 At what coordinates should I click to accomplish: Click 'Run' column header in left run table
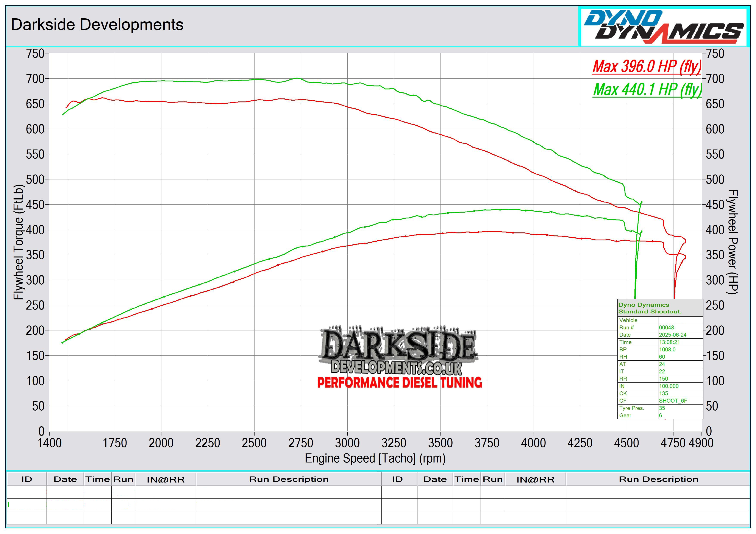(x=123, y=479)
